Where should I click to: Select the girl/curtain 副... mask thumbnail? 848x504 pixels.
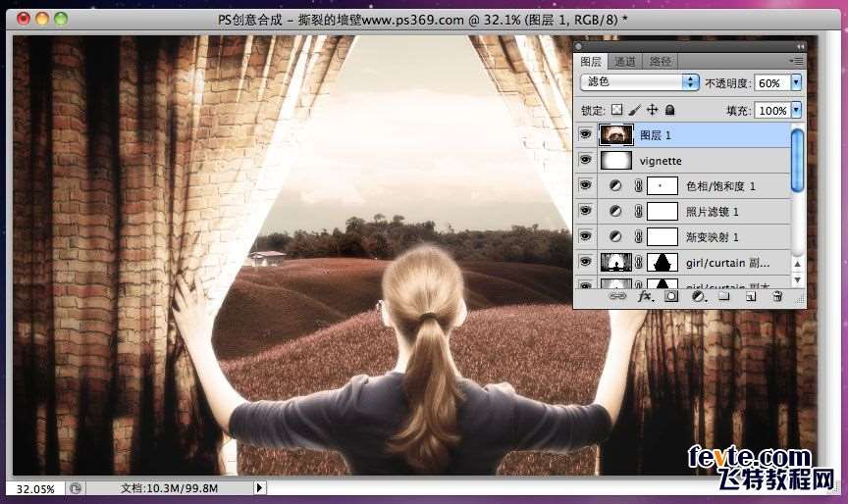(662, 263)
